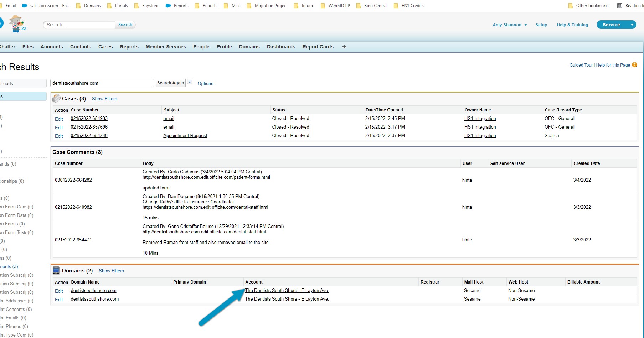Click the dentistsouthshore.com search box
This screenshot has height=338, width=644.
click(x=102, y=83)
